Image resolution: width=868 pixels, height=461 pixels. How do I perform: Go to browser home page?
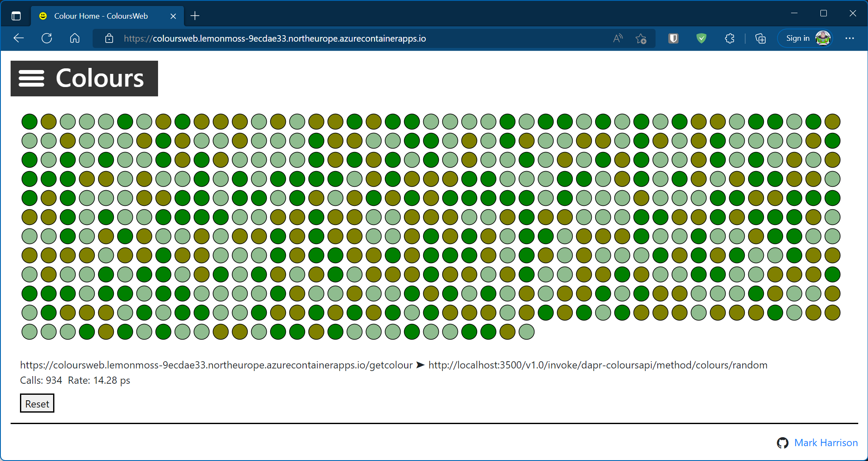point(75,39)
